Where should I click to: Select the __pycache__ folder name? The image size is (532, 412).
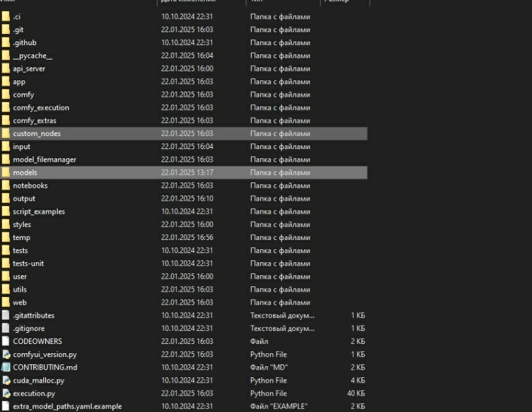(x=33, y=56)
